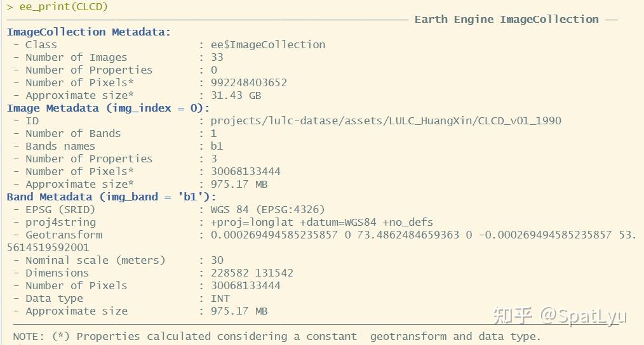
Task: Click the Earth Engine ImageCollection header text
Action: 506,19
